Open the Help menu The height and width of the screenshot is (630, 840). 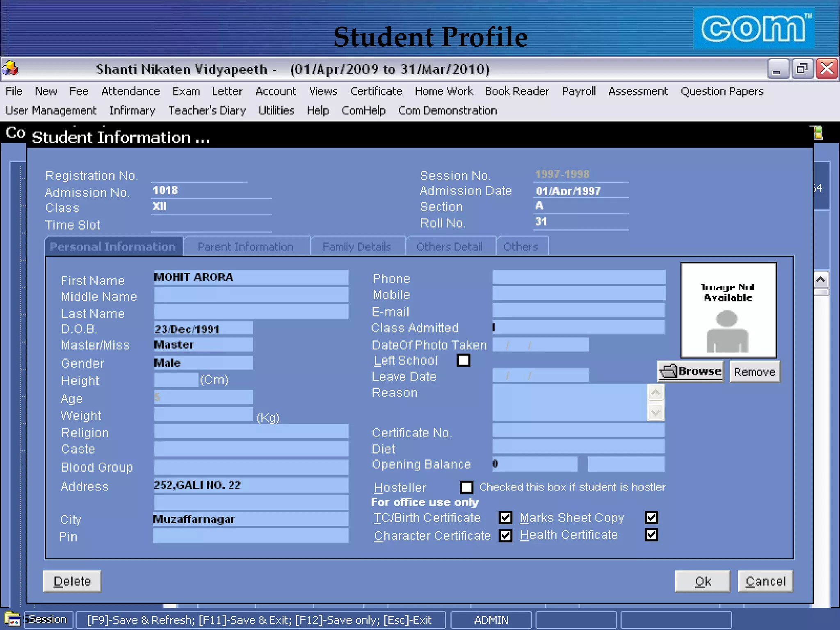click(318, 110)
